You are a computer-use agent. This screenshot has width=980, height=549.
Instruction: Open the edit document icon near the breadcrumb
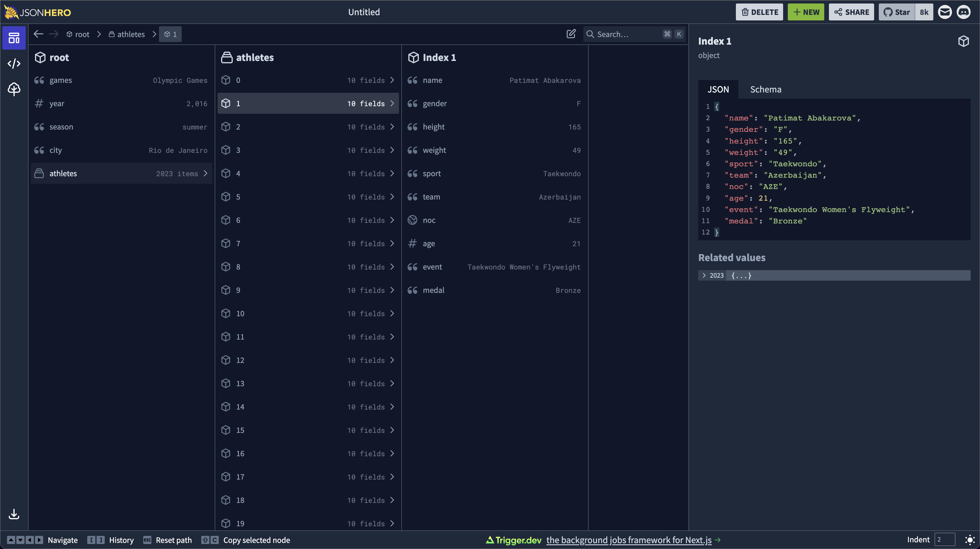pos(571,34)
